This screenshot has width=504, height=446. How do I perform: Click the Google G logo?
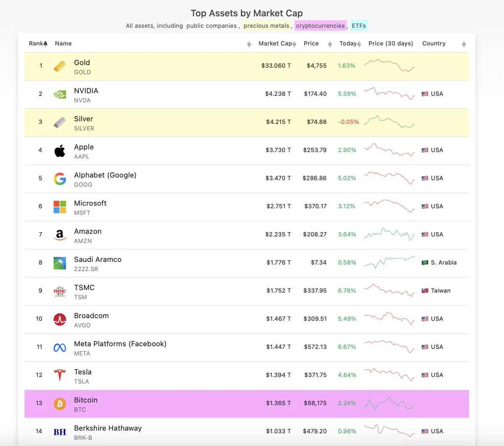pyautogui.click(x=60, y=179)
